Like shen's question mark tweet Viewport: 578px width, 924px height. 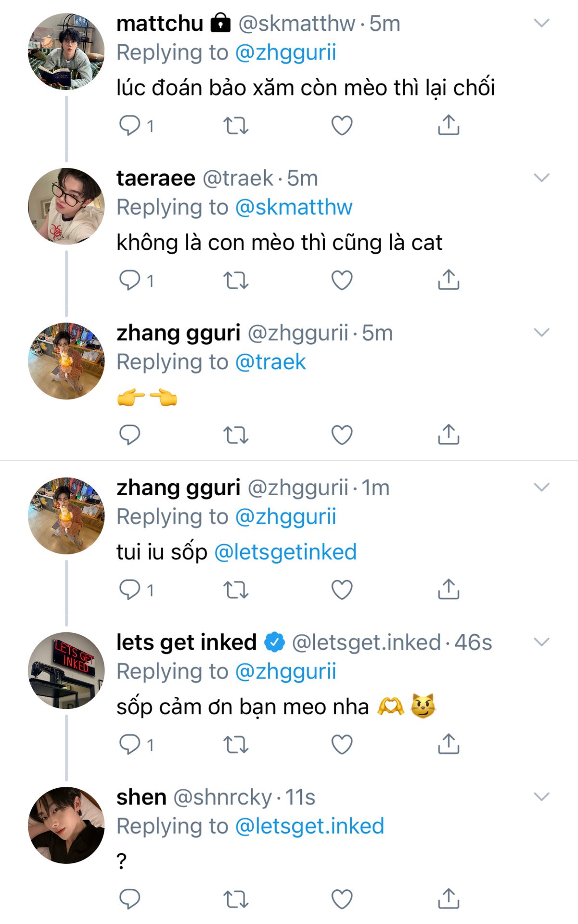(x=342, y=899)
